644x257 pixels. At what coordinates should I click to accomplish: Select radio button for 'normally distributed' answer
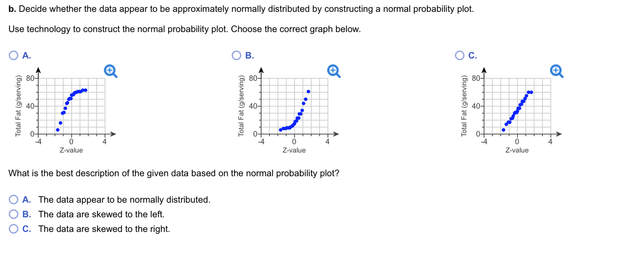coord(14,200)
